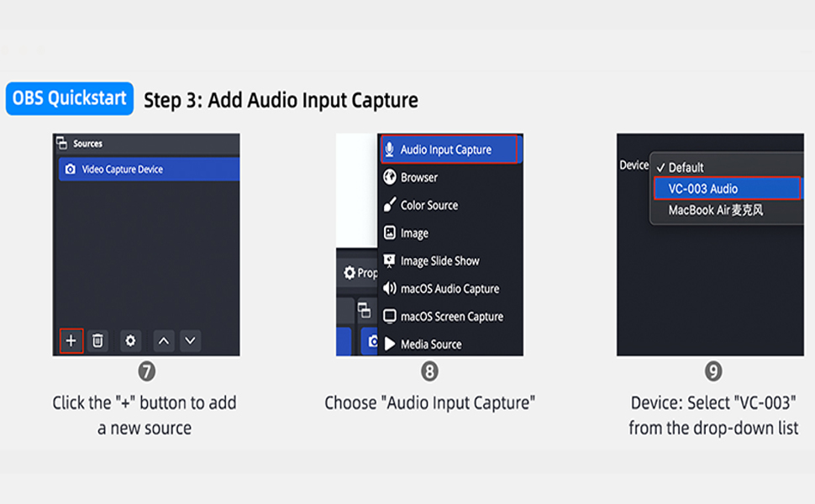Choose Browser from the source menu
815x504 pixels.
click(x=450, y=177)
